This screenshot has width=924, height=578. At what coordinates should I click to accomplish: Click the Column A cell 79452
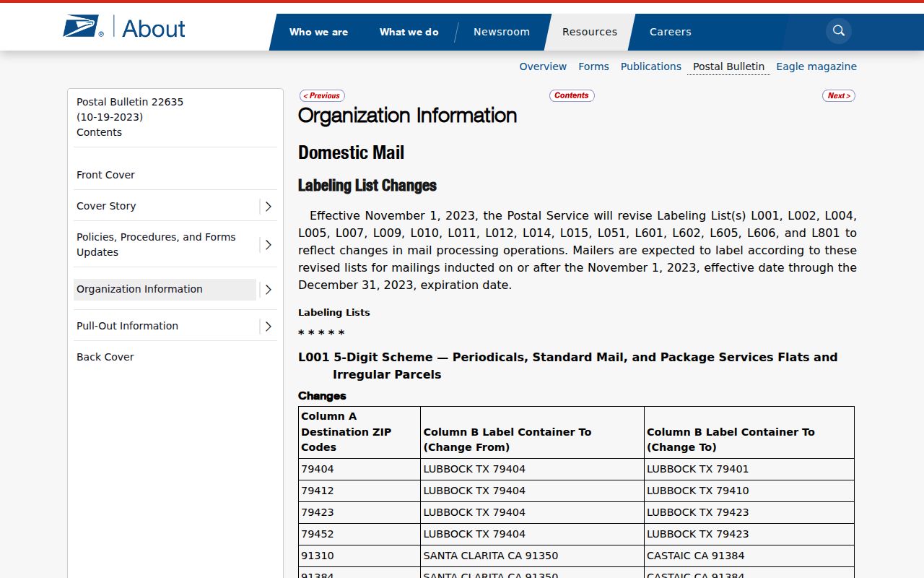pos(359,534)
